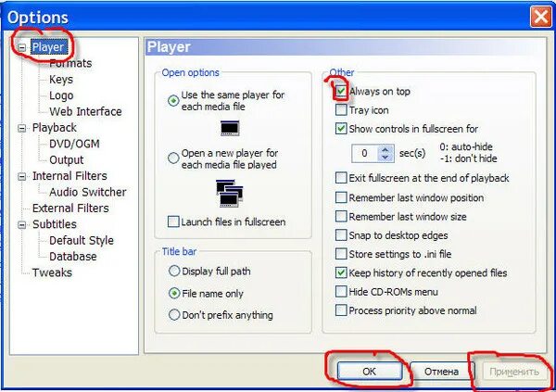Select Playback in the options tree
Image resolution: width=556 pixels, height=392 pixels.
coord(55,128)
